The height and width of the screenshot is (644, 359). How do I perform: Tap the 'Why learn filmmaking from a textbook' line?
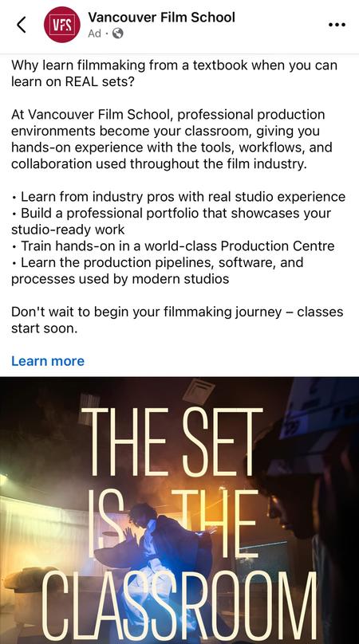175,73
